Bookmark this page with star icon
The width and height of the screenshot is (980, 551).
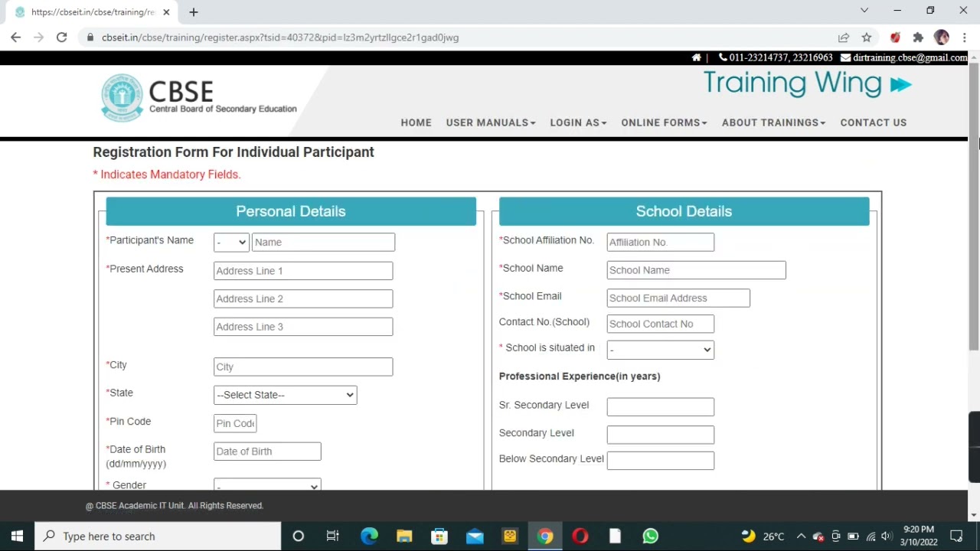click(x=867, y=37)
